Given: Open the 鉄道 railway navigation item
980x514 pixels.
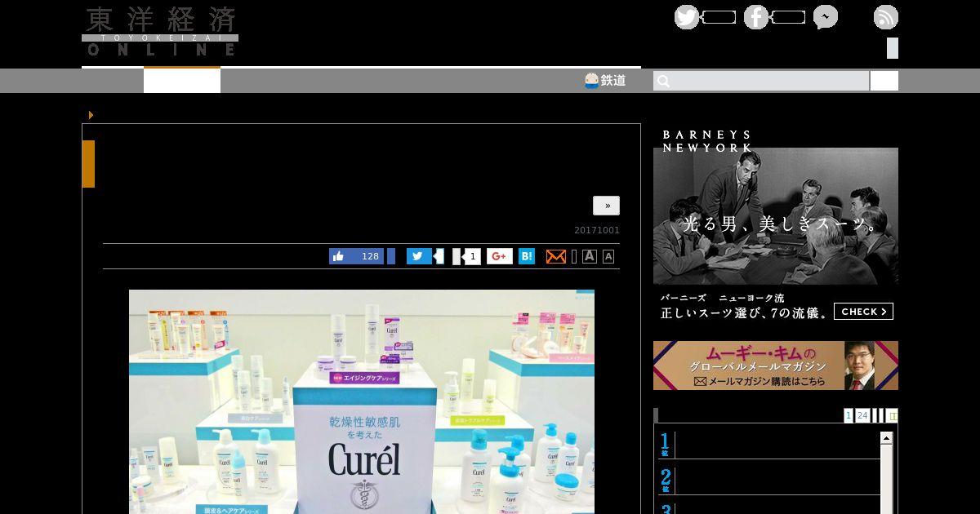Looking at the screenshot, I should pyautogui.click(x=605, y=80).
